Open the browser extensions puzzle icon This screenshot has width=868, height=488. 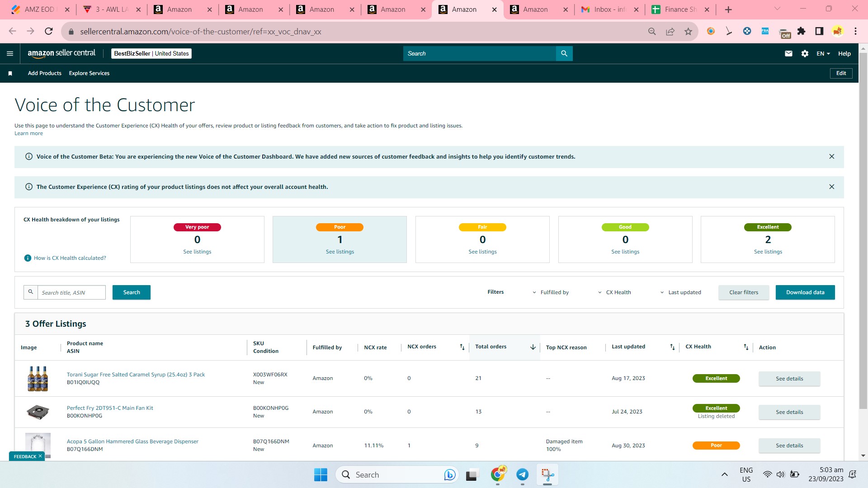[x=802, y=31]
